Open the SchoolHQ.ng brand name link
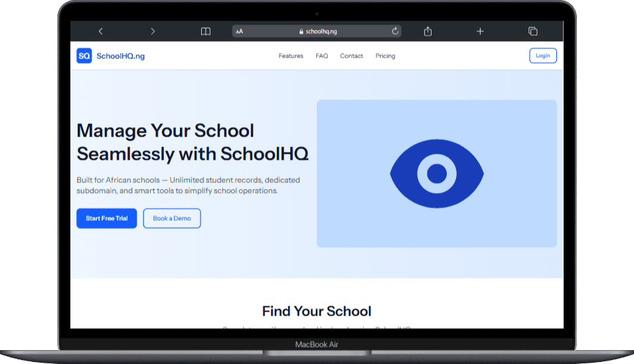 pos(120,56)
